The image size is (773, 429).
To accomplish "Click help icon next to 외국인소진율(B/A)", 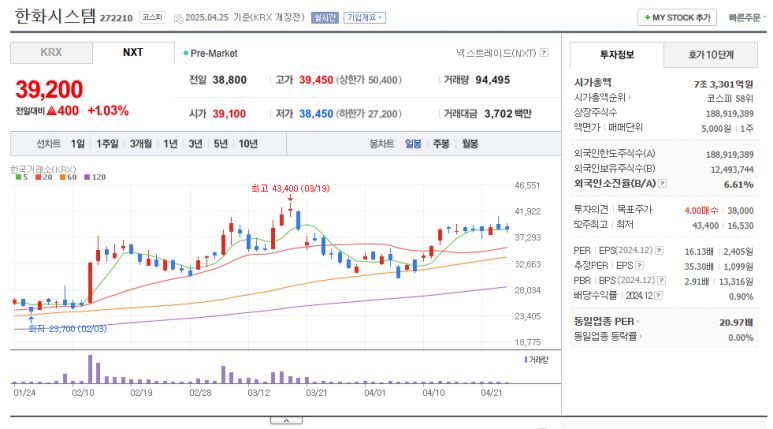I will point(663,183).
